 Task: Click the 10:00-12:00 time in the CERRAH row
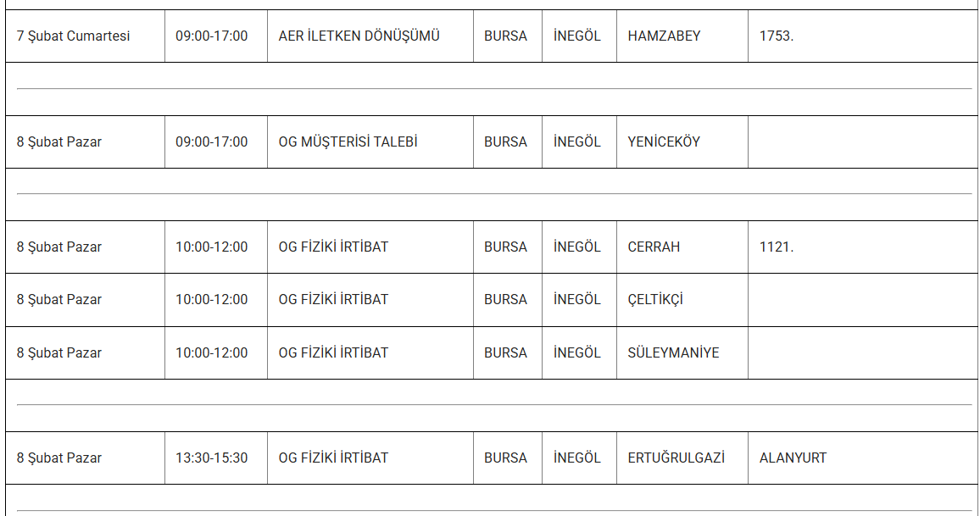[x=212, y=247]
